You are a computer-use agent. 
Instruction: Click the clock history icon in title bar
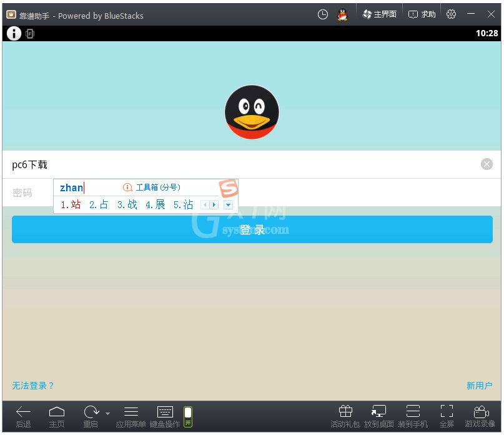(322, 14)
